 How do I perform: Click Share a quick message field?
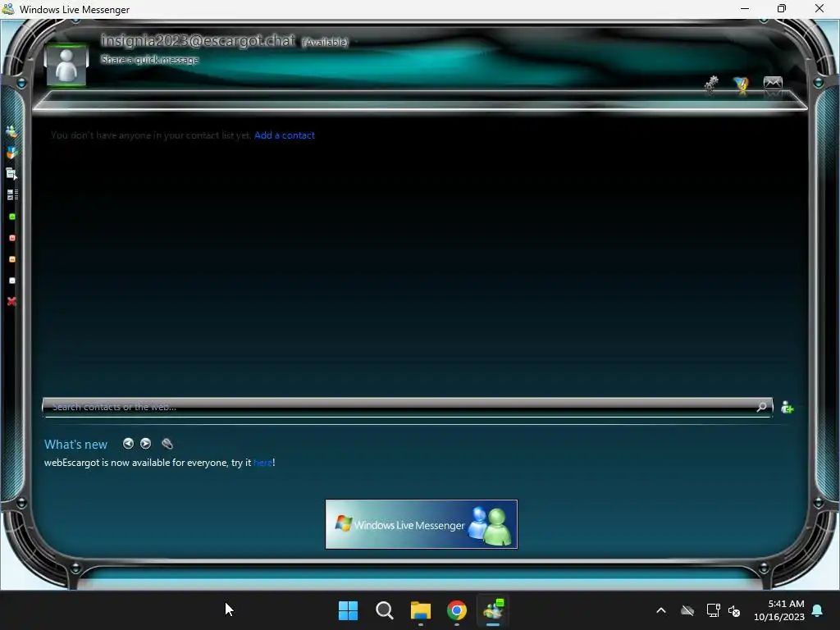click(x=149, y=59)
